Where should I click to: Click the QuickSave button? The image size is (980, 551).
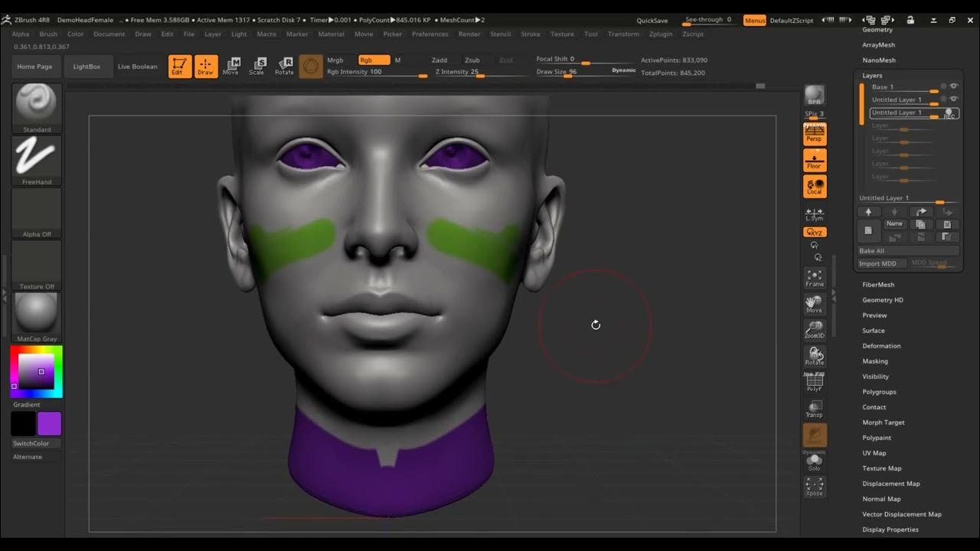pos(652,21)
